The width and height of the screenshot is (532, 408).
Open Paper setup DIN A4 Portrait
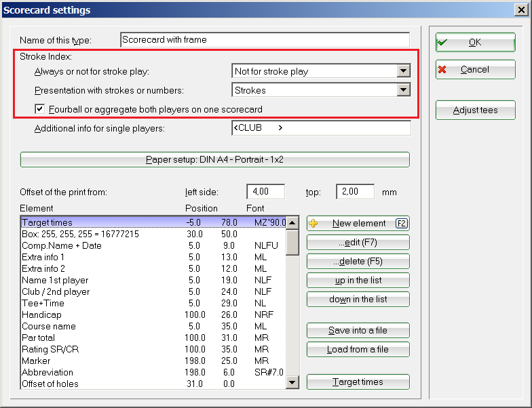214,160
